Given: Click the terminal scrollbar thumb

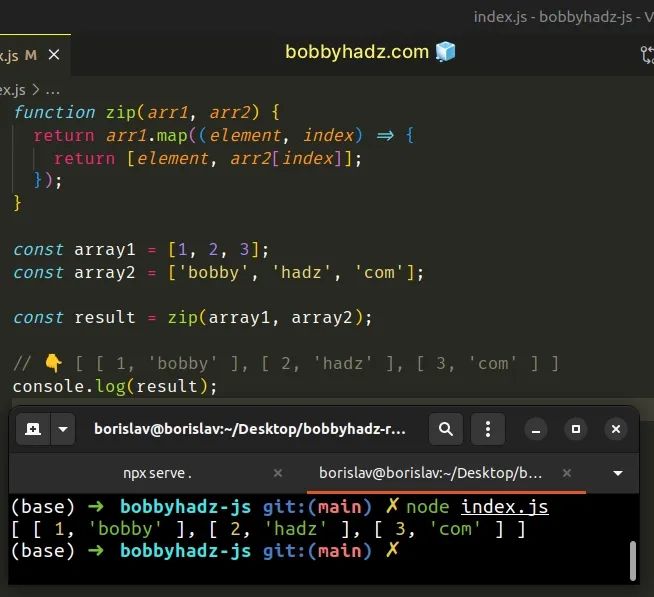Looking at the screenshot, I should coord(633,560).
